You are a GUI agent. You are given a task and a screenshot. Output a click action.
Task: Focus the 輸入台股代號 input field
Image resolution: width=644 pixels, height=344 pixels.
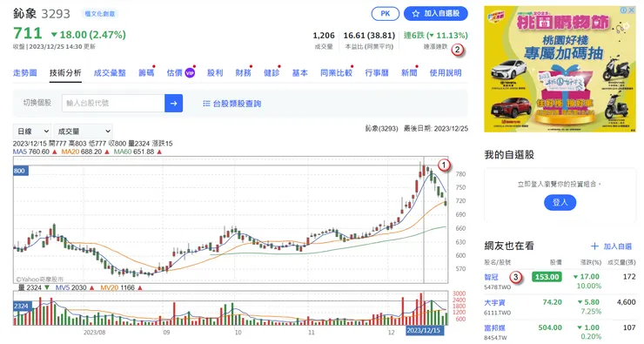(x=113, y=103)
